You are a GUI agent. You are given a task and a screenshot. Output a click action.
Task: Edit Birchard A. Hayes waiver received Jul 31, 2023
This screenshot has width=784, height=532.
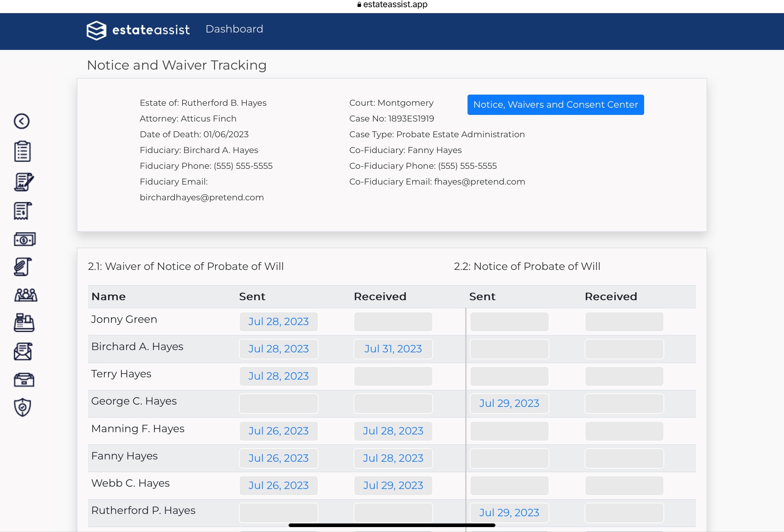click(x=393, y=349)
